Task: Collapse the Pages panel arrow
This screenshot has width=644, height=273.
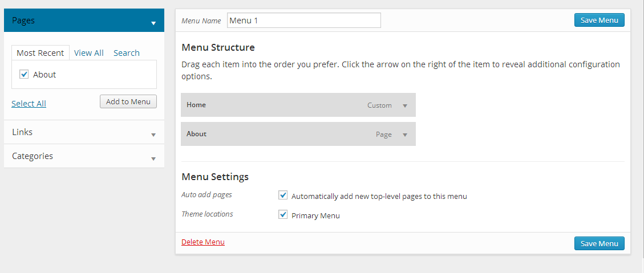Action: pyautogui.click(x=153, y=23)
